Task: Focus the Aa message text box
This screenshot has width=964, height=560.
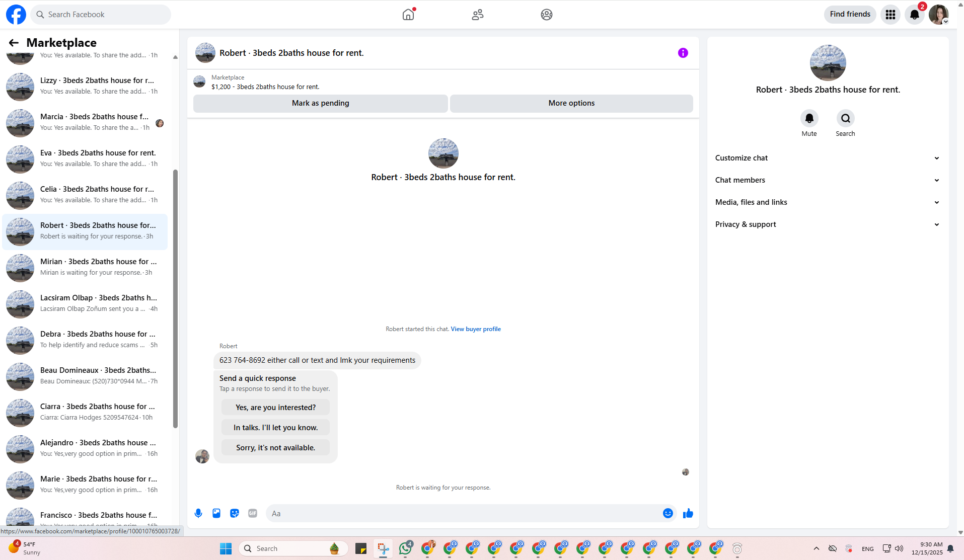Action: click(463, 513)
